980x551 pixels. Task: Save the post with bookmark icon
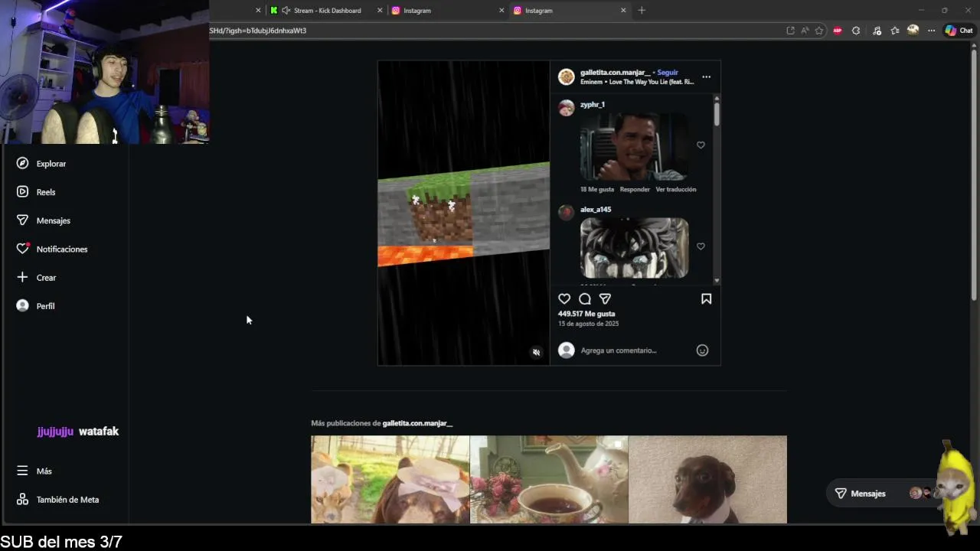coord(706,299)
